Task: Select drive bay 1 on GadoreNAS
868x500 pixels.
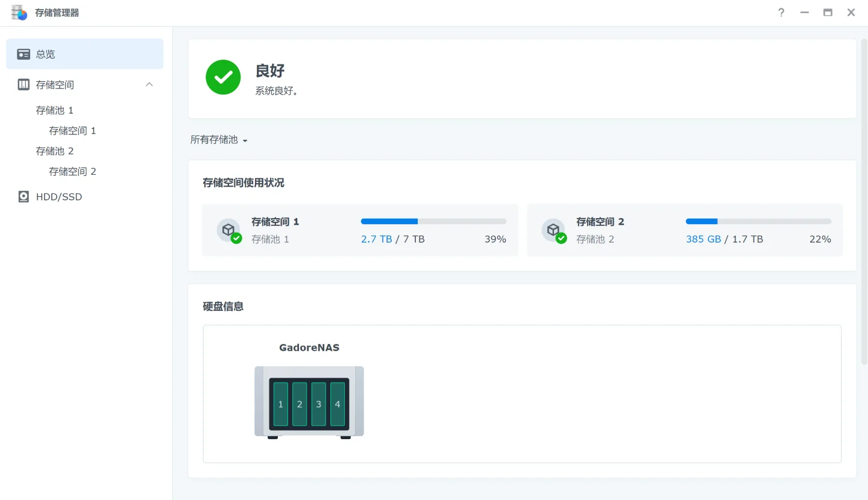Action: [281, 404]
